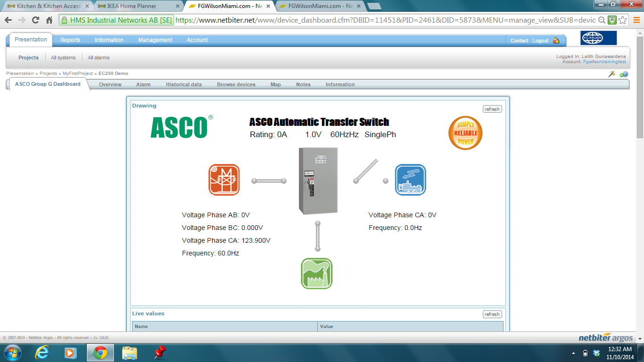The height and width of the screenshot is (362, 644).
Task: Click the Simply Reliable Power badge
Action: 465,133
